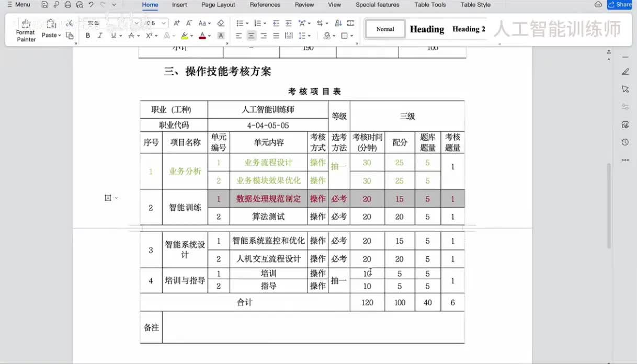Screen dimensions: 637x364
Task: Open settings sliders icon in right sidebar
Action: [x=625, y=107]
